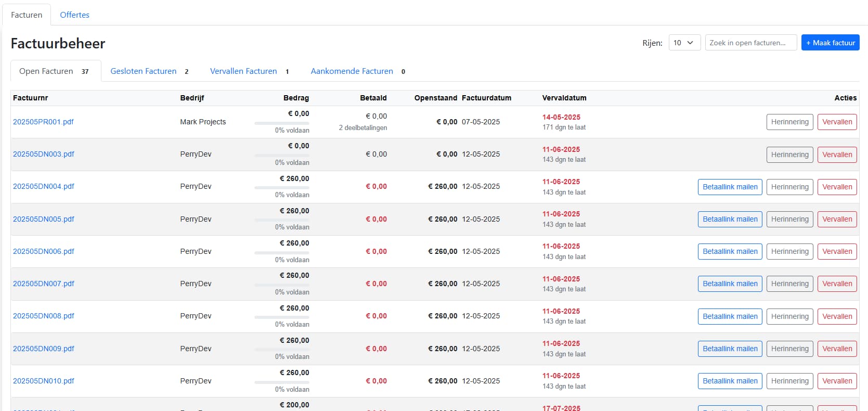Switch to the Facturen tab

click(27, 15)
